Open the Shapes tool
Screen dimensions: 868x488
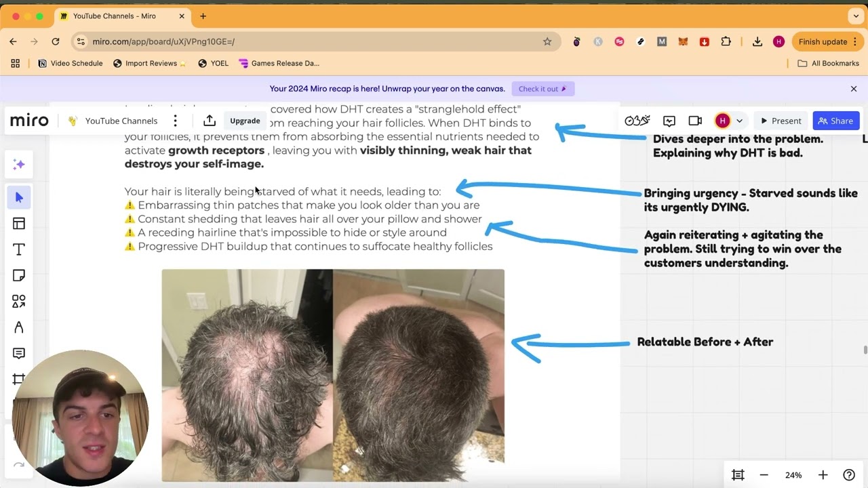[x=19, y=301]
